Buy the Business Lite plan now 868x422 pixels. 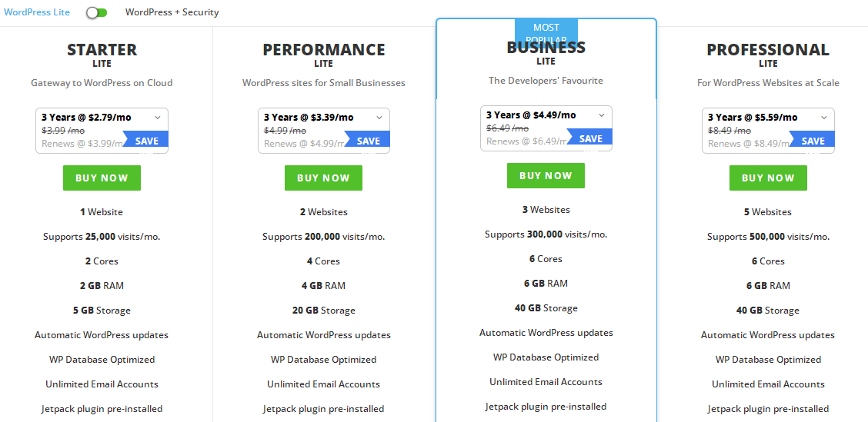546,175
